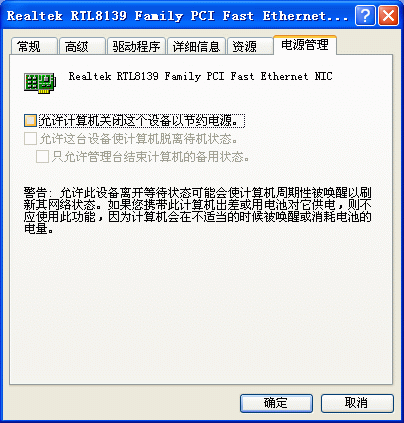This screenshot has height=423, width=404.
Task: Show the 资源 tab
Action: click(x=250, y=46)
